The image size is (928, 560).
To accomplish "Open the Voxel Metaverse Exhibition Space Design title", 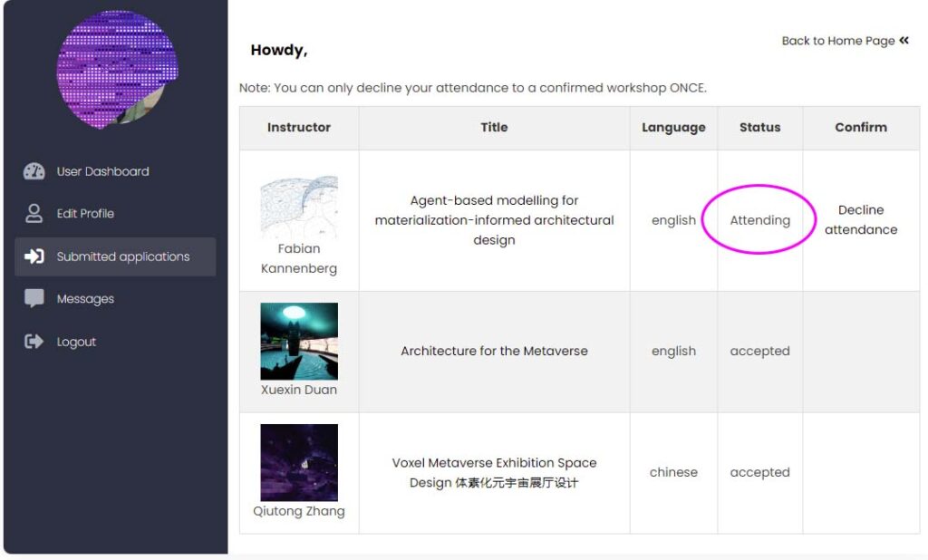I will coord(494,472).
